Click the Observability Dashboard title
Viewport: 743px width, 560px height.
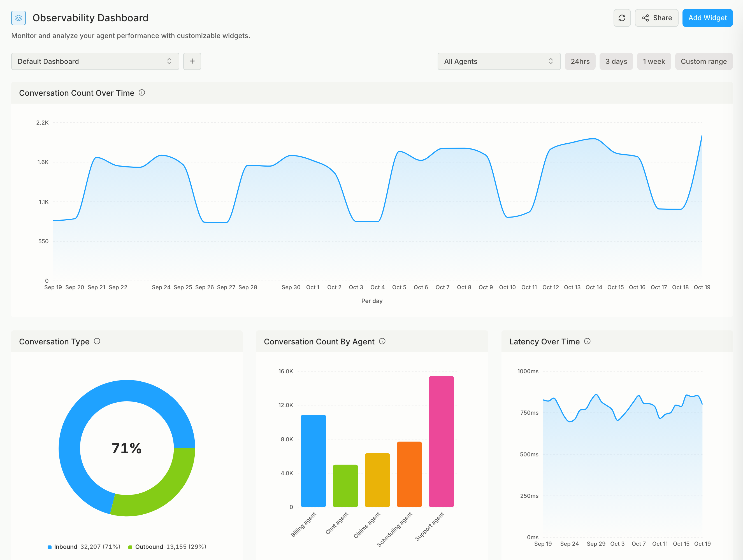(x=90, y=18)
